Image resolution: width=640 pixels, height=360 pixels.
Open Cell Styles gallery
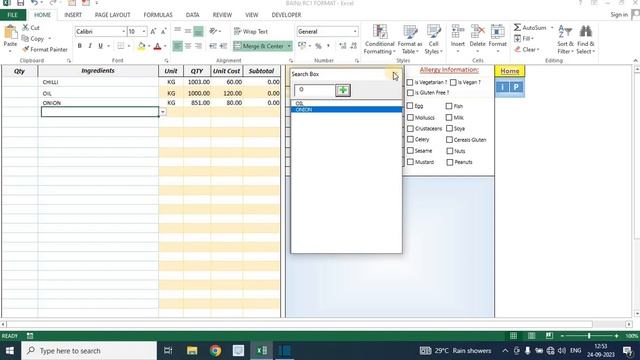pos(433,39)
